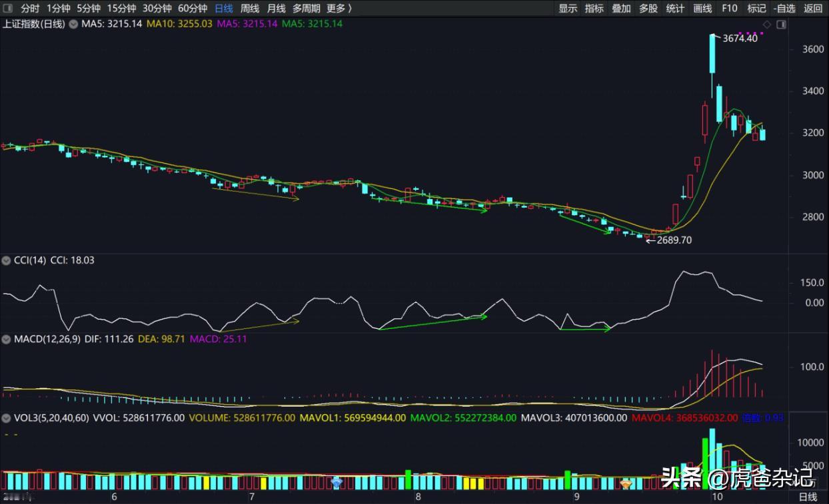Expand the MACD(12,26,9) indicator dropdown arrow
The width and height of the screenshot is (829, 504).
(7, 339)
